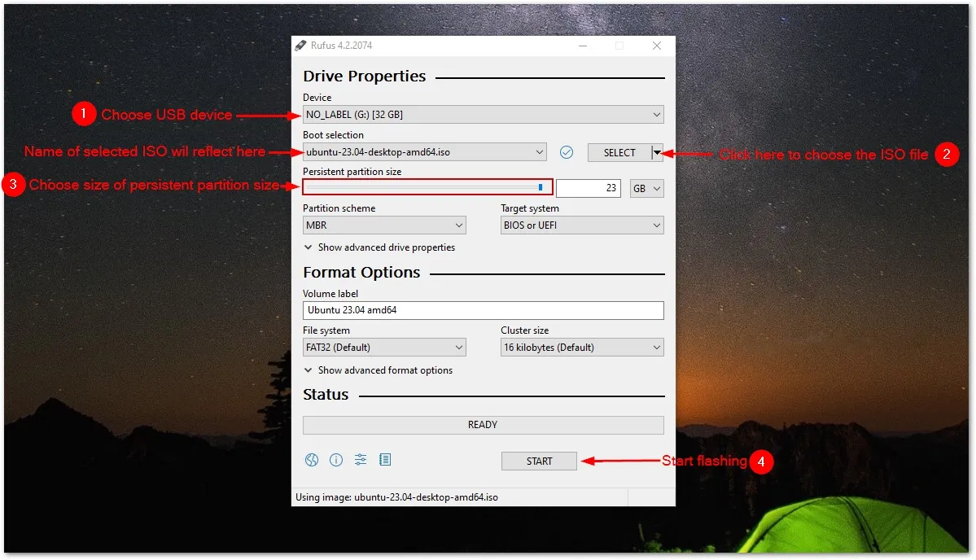Open the About info icon
Image resolution: width=976 pixels, height=560 pixels.
(336, 460)
